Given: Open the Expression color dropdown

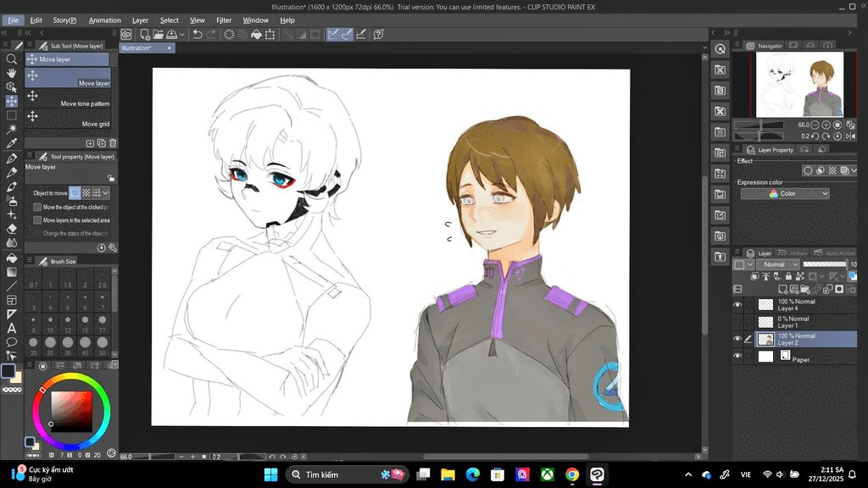Looking at the screenshot, I should pyautogui.click(x=785, y=194).
